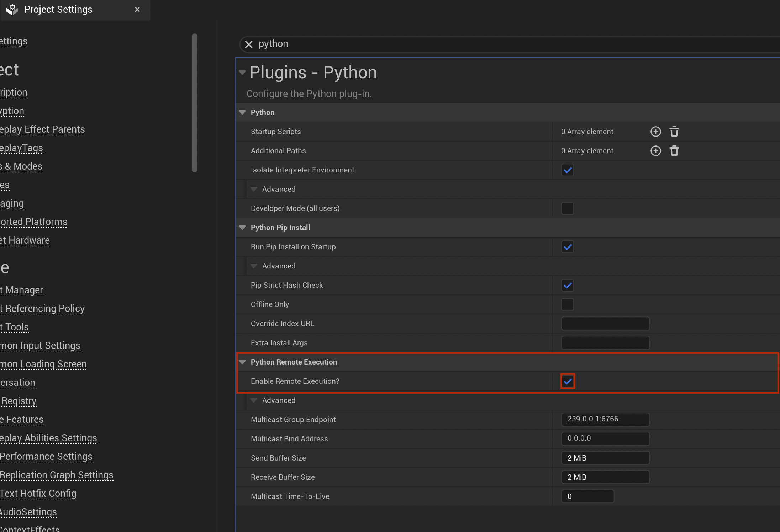Disable Pip Strict Hash Check
780x532 pixels.
pos(568,285)
